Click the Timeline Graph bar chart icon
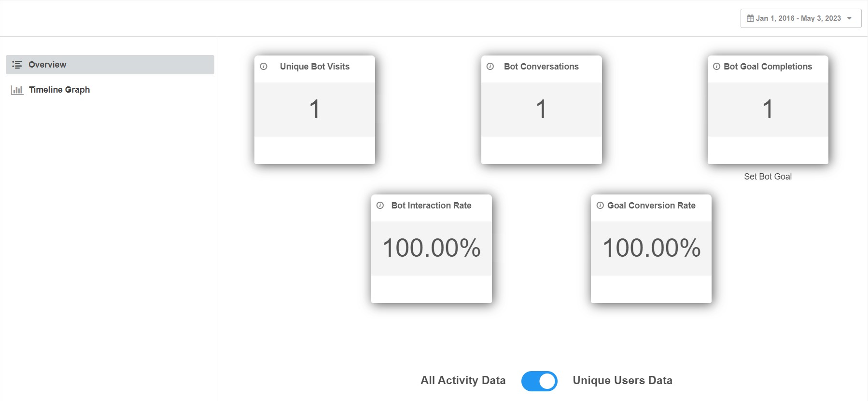This screenshot has width=868, height=401. coord(17,90)
